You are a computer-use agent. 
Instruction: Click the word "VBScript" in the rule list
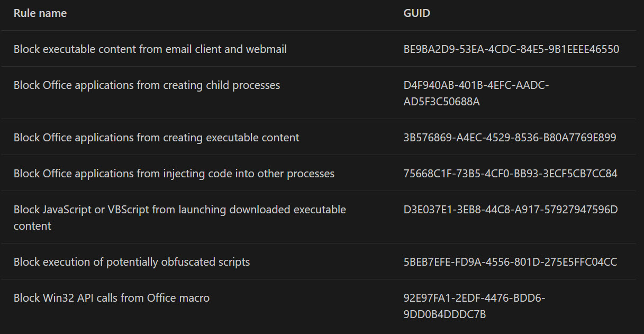[x=128, y=210]
